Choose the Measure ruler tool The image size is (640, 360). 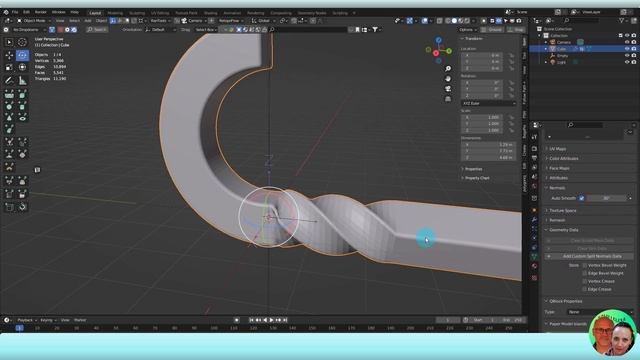pos(22,80)
